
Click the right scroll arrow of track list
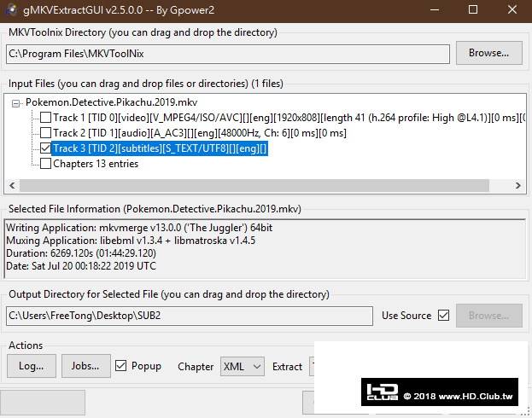tap(517, 185)
